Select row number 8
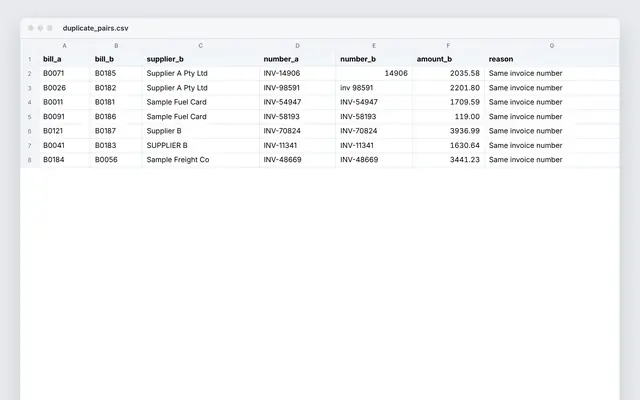The height and width of the screenshot is (400, 640). pos(29,160)
